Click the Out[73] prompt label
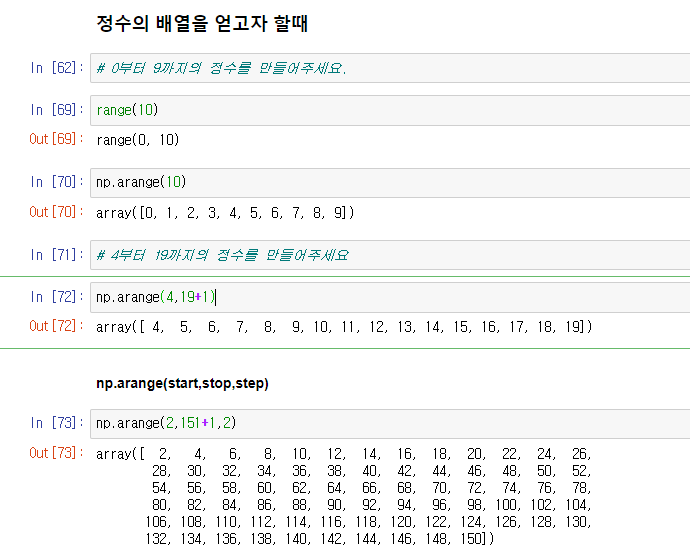 (56, 453)
